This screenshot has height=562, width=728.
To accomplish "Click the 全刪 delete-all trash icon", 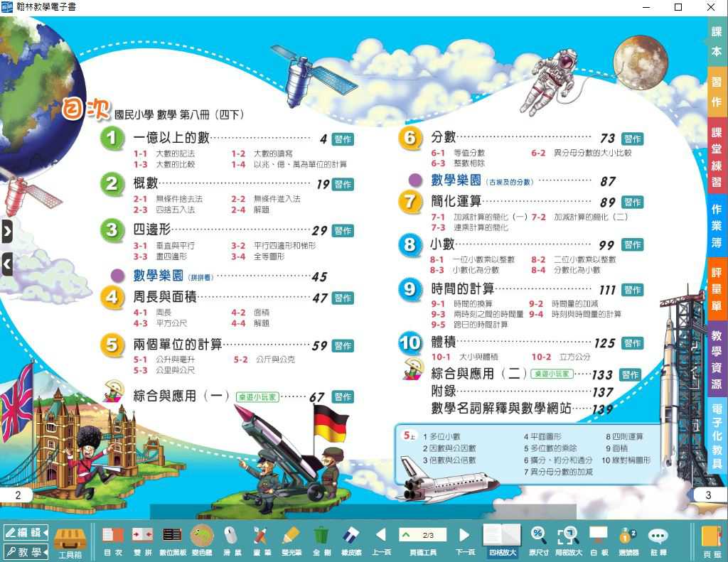I will point(321,541).
